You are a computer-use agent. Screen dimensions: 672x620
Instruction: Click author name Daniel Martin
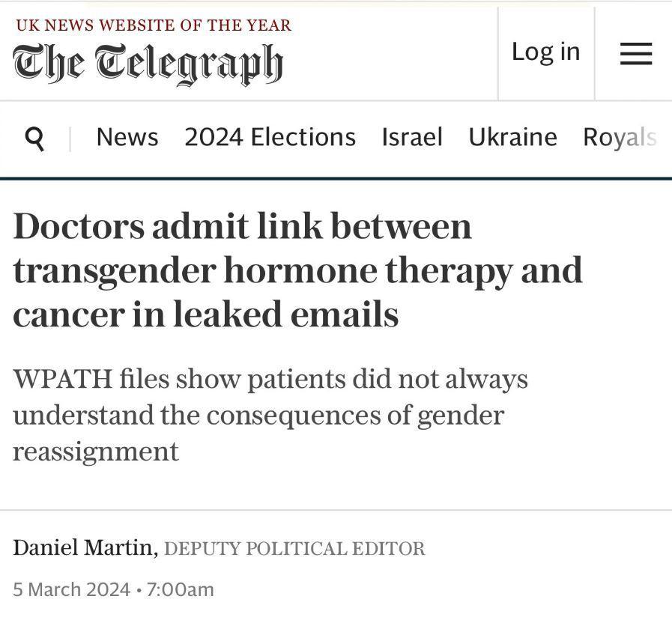(82, 548)
